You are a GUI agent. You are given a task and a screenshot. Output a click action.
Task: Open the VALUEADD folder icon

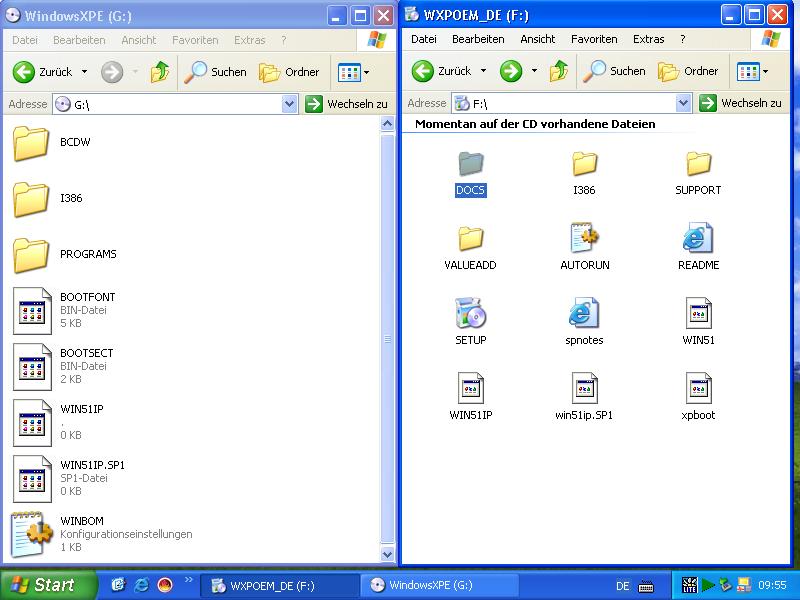[470, 238]
